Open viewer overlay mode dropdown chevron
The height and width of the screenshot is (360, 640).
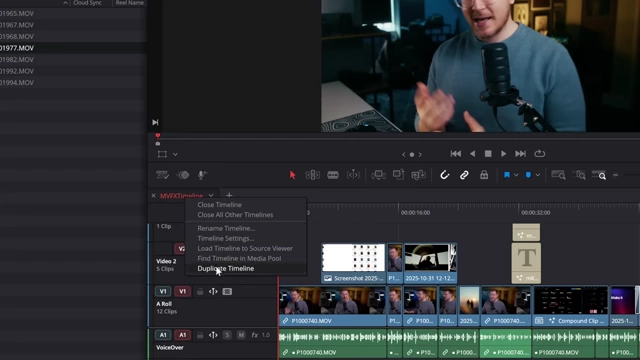point(175,154)
